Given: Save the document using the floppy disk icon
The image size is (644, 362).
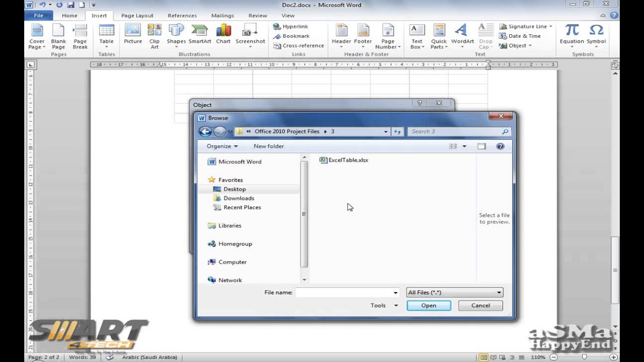Looking at the screenshot, I should click(71, 5).
